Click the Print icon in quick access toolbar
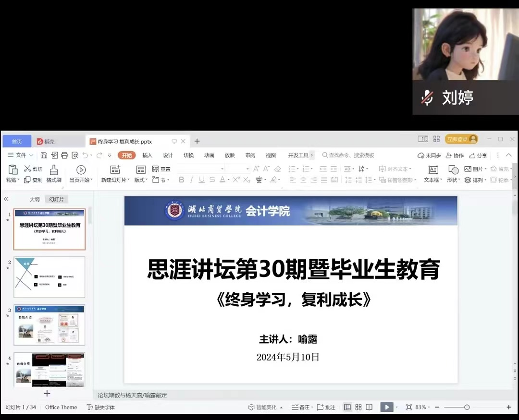Viewport: 519px width, 420px height. pos(64,155)
